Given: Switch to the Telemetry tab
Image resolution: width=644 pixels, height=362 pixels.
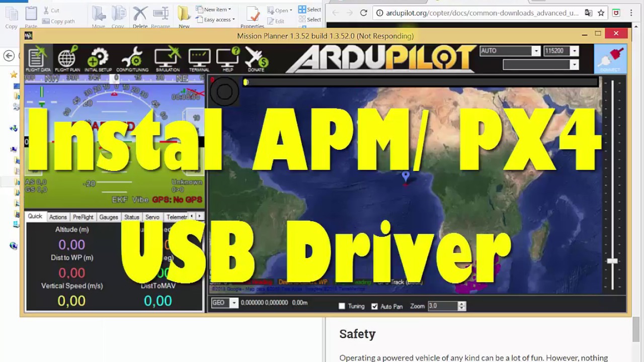Looking at the screenshot, I should point(177,217).
